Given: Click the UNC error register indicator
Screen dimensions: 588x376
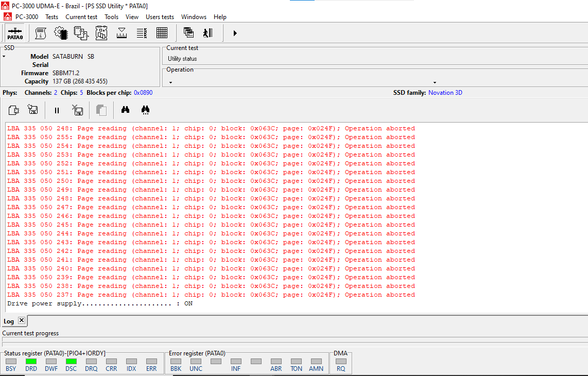Looking at the screenshot, I should (x=196, y=362).
